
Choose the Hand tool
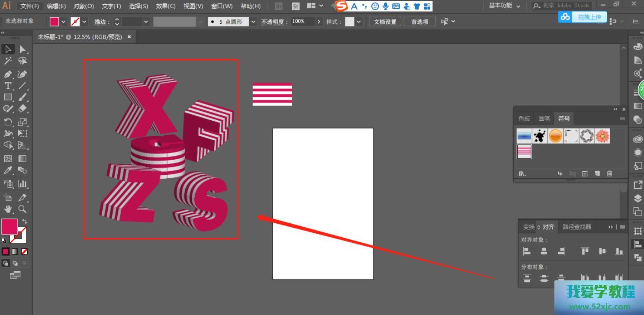8,209
